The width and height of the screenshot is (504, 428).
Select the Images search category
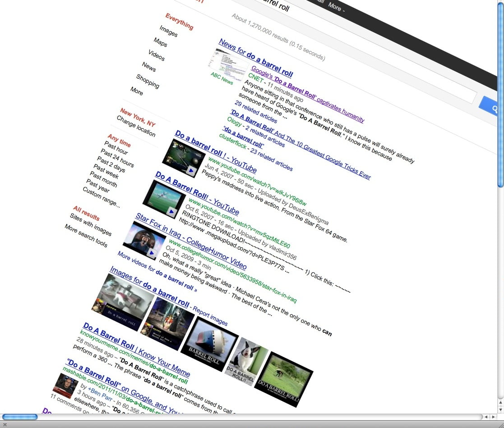[x=168, y=31]
